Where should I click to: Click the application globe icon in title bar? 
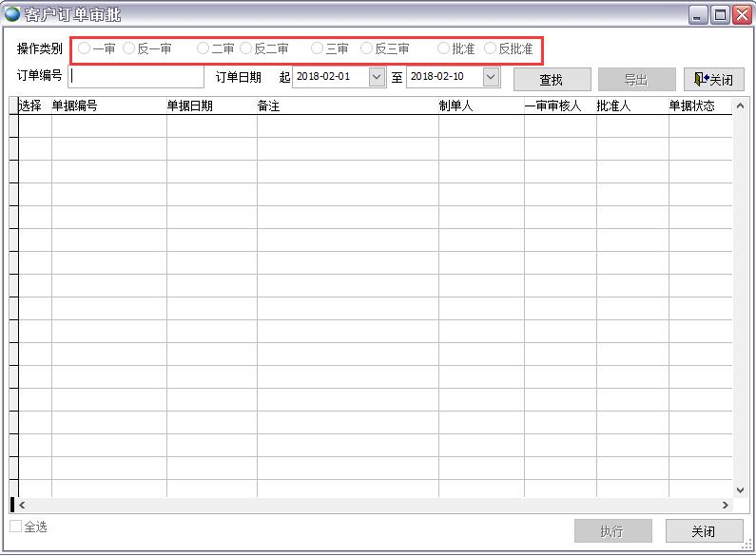point(12,14)
